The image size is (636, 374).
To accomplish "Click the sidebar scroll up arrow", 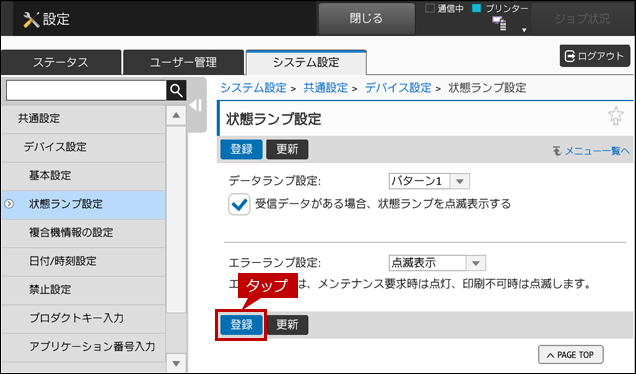I will (x=176, y=116).
